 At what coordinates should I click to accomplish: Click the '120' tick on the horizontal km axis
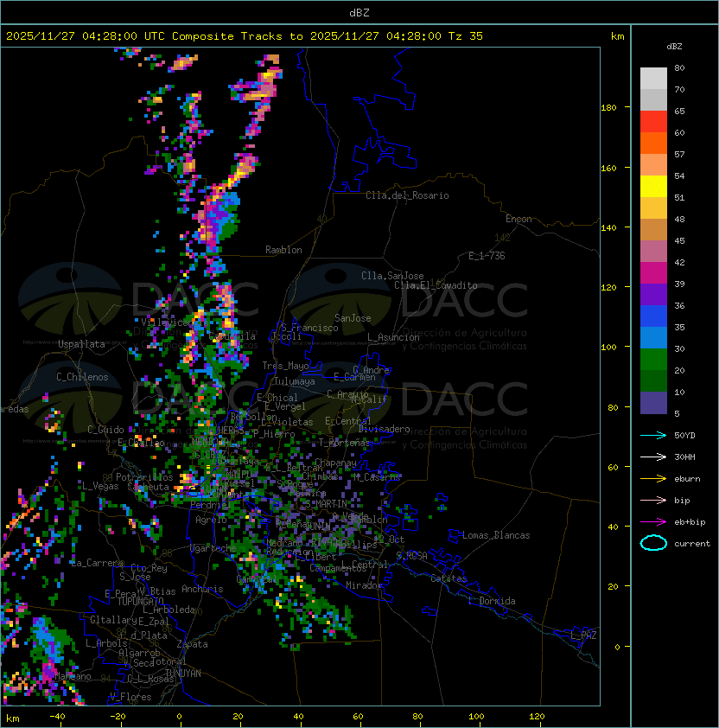tap(537, 717)
